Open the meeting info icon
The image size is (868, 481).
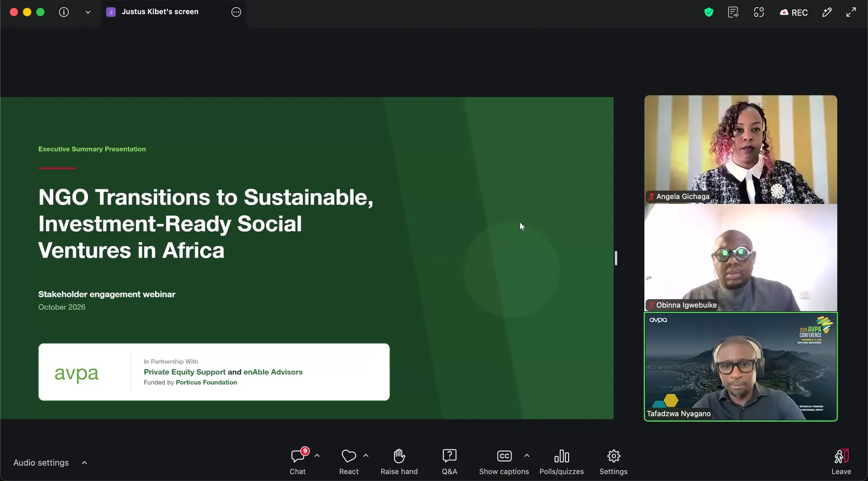coord(64,12)
